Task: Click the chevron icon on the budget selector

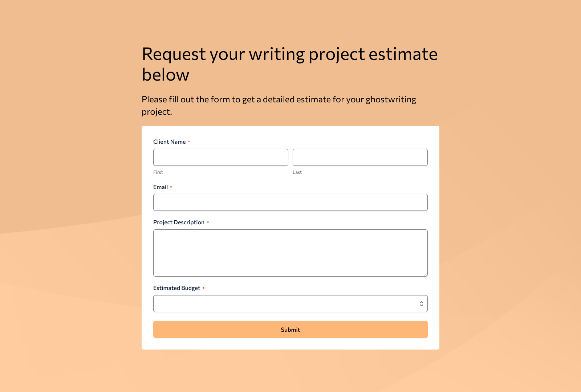Action: tap(421, 303)
